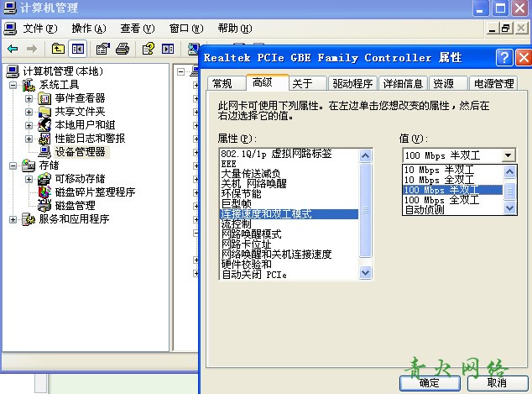Select the 环保节能 property
The height and width of the screenshot is (394, 532).
pos(289,194)
